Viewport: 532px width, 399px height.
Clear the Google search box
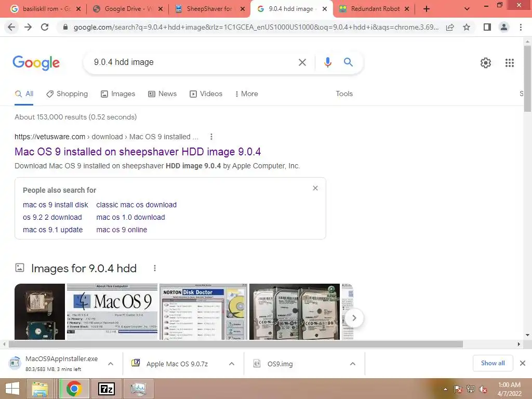302,62
